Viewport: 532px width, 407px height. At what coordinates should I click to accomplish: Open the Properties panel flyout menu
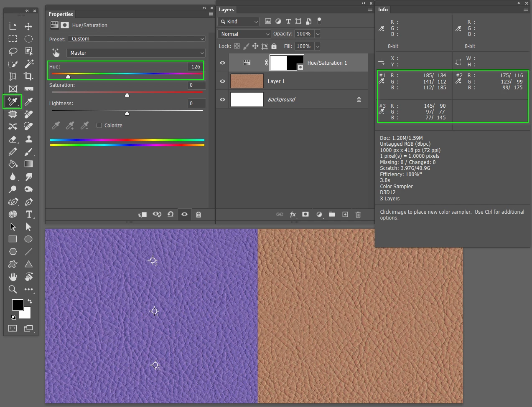[x=211, y=14]
